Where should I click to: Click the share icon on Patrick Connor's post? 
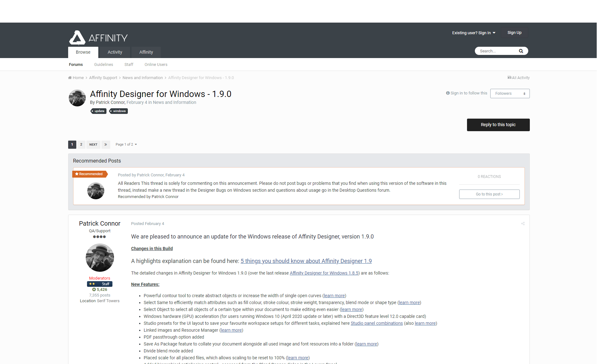coord(523,224)
